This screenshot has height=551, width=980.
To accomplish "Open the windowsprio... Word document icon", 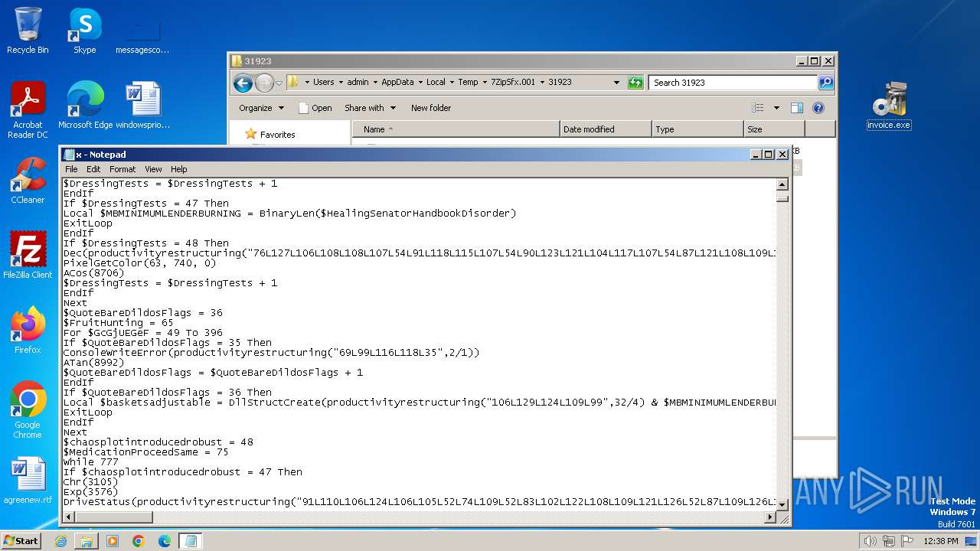I will pyautogui.click(x=142, y=106).
